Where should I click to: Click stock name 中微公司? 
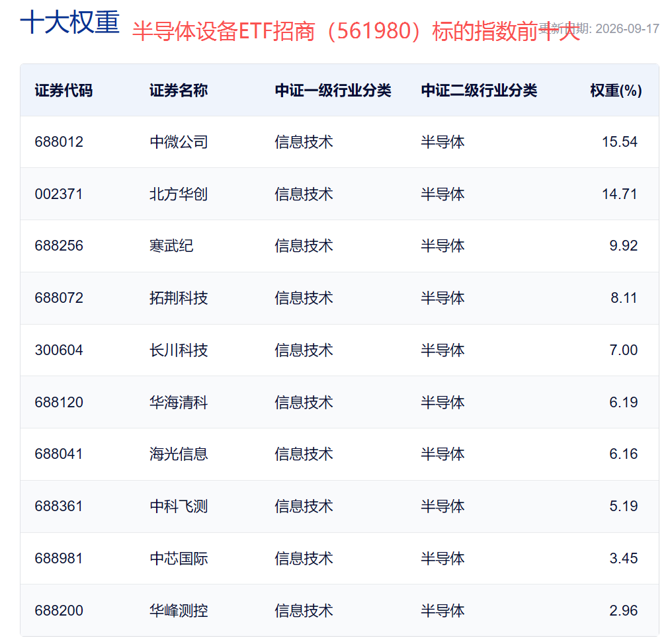(x=179, y=142)
